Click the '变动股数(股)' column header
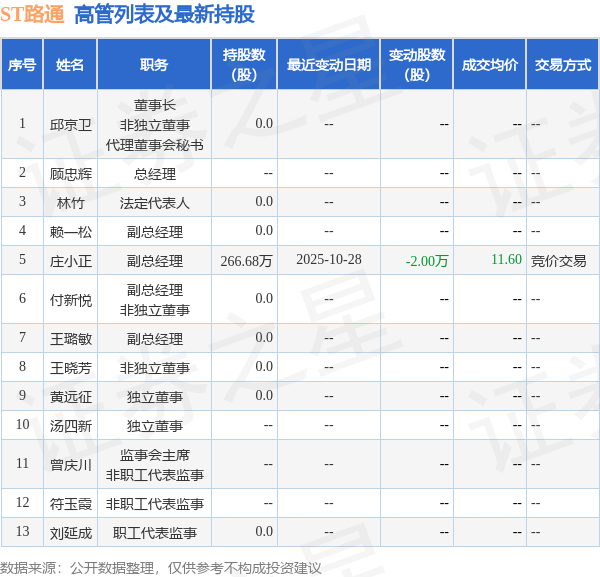600x577 pixels. coord(417,65)
